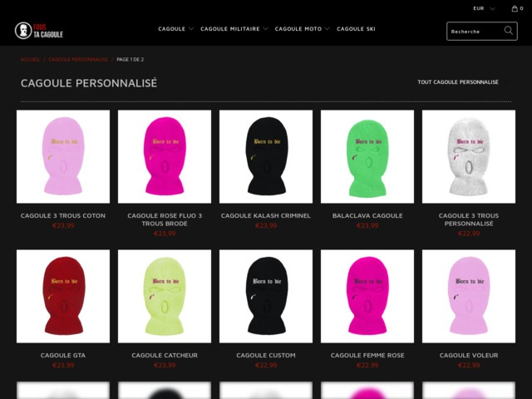Open the Cagoule 3 Trous Coton title
The height and width of the screenshot is (399, 532).
click(x=63, y=215)
